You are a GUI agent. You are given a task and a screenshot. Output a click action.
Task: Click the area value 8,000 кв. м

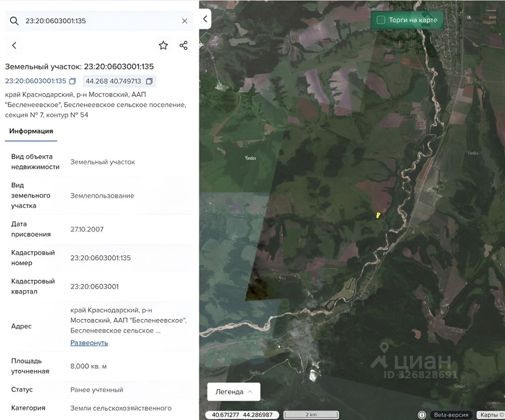tap(89, 366)
